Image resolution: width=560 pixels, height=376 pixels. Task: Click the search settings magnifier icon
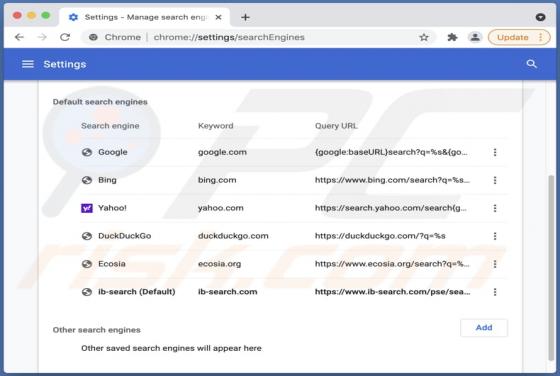[x=531, y=64]
